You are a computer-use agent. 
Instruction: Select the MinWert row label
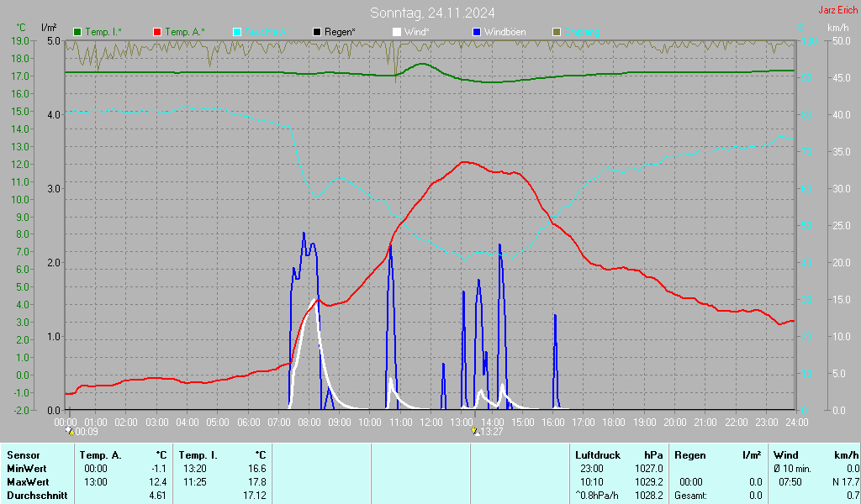[x=25, y=468]
